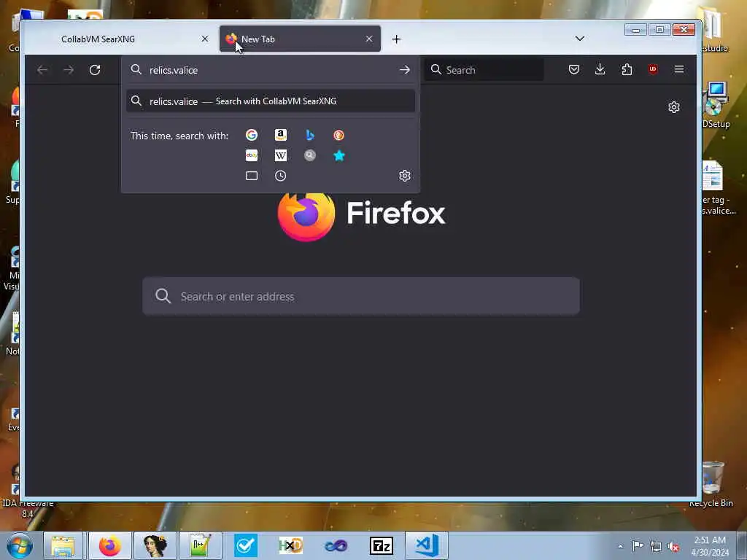
Task: Search with Google engine icon
Action: pos(252,135)
